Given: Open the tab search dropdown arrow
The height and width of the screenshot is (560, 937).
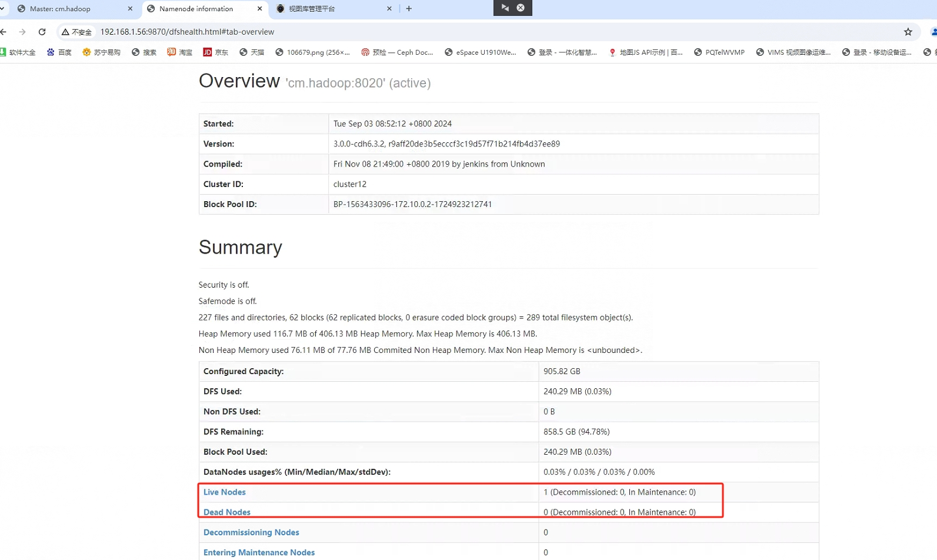Looking at the screenshot, I should (2, 8).
